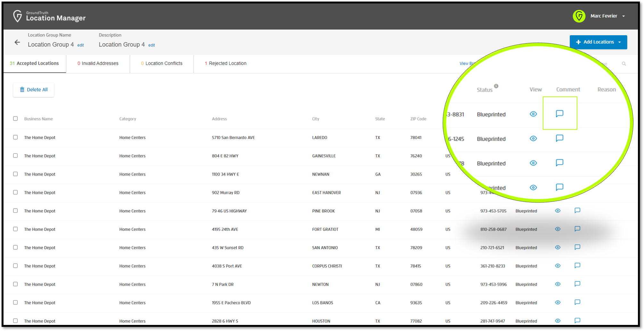Select the 4038 S Port AVE checkbox
The width and height of the screenshot is (644, 331).
[x=15, y=266]
